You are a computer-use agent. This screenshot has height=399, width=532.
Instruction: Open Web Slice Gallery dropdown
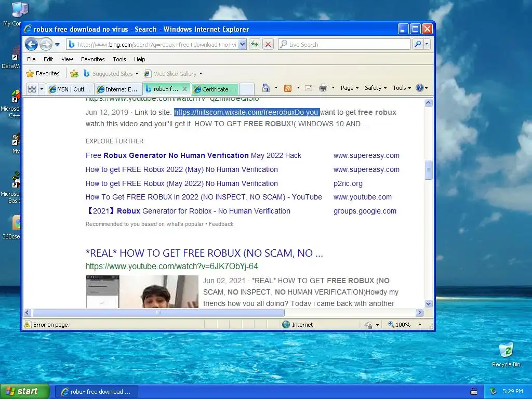pyautogui.click(x=173, y=74)
